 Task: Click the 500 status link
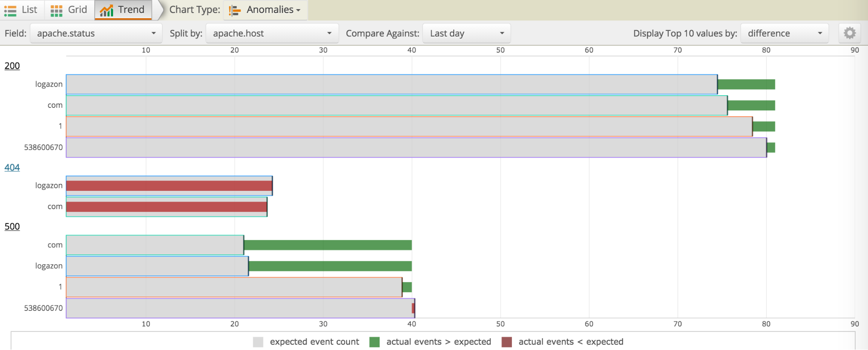pyautogui.click(x=12, y=227)
